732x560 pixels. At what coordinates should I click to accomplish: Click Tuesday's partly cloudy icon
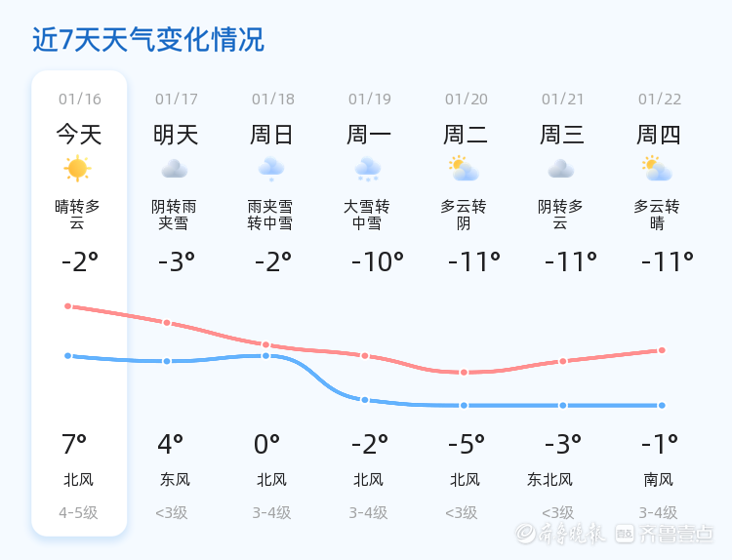coord(464,169)
